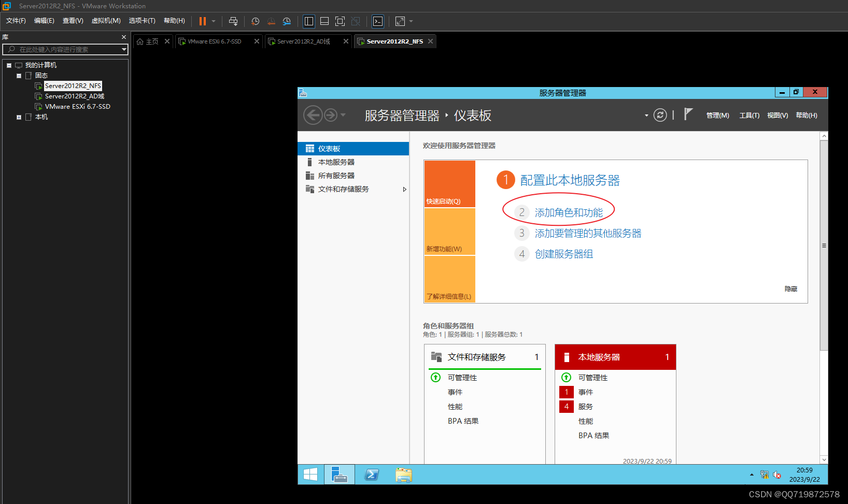Click the 添加角色和功能 link
This screenshot has height=504, width=848.
tap(569, 213)
